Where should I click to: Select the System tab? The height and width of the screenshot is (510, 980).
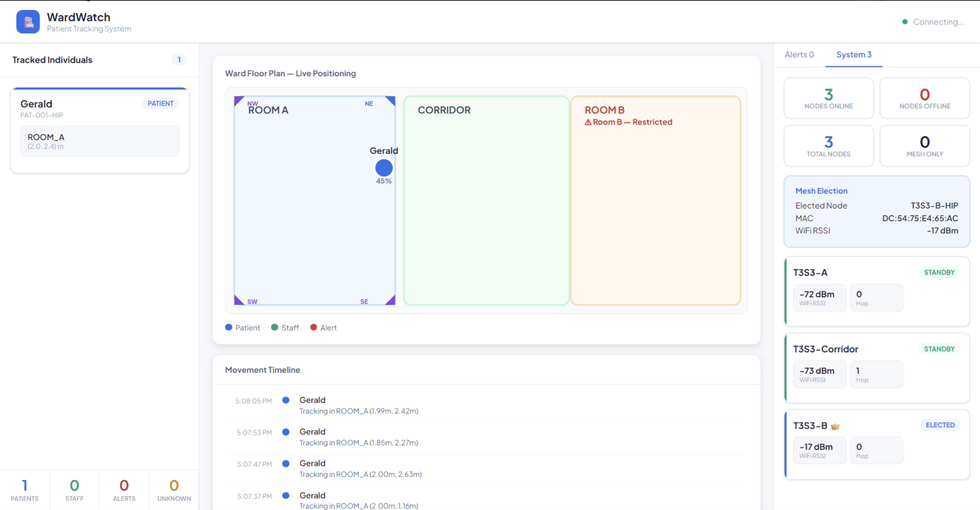click(x=853, y=54)
